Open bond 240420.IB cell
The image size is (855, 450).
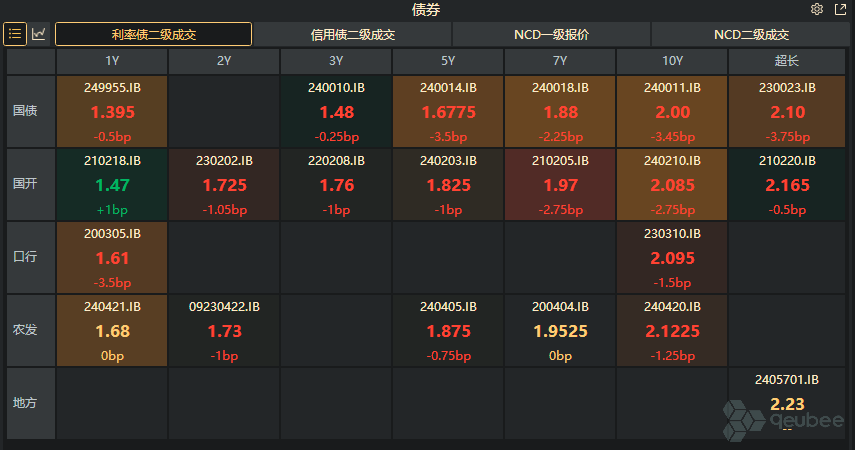672,331
